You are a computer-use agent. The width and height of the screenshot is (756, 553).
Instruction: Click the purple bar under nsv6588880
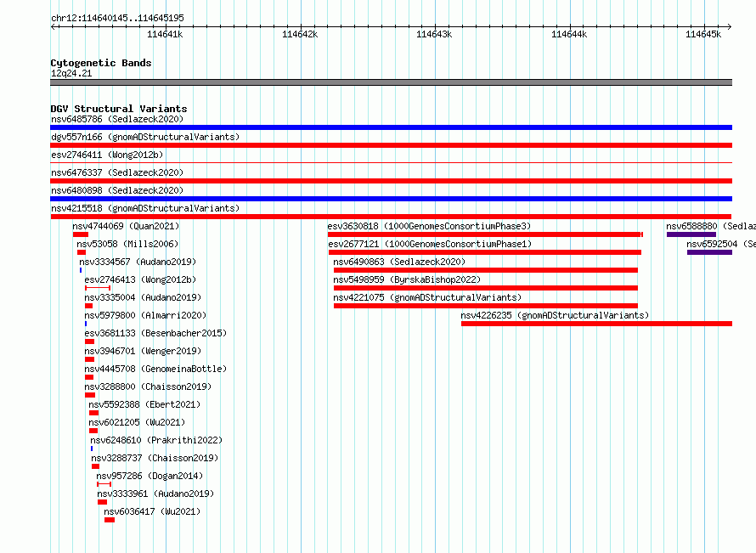coord(691,234)
